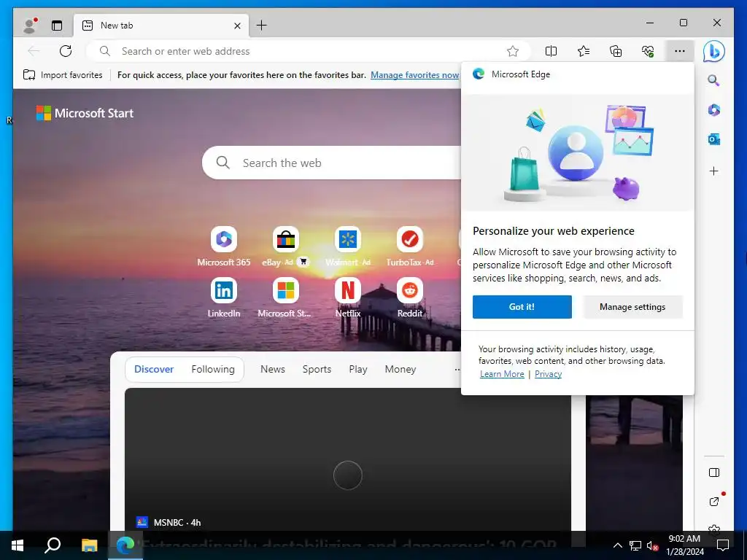Open the MSNBC news story card
Screen dimensions: 747x560
pos(348,459)
